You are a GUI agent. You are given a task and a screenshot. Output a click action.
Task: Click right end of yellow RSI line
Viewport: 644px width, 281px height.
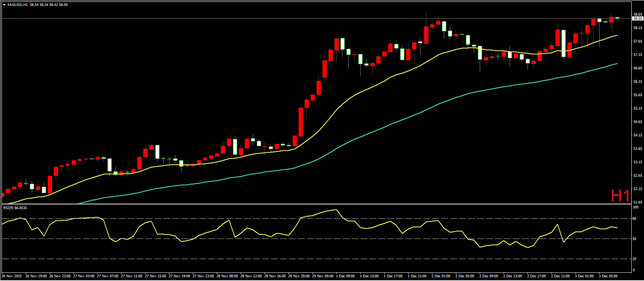pyautogui.click(x=617, y=228)
